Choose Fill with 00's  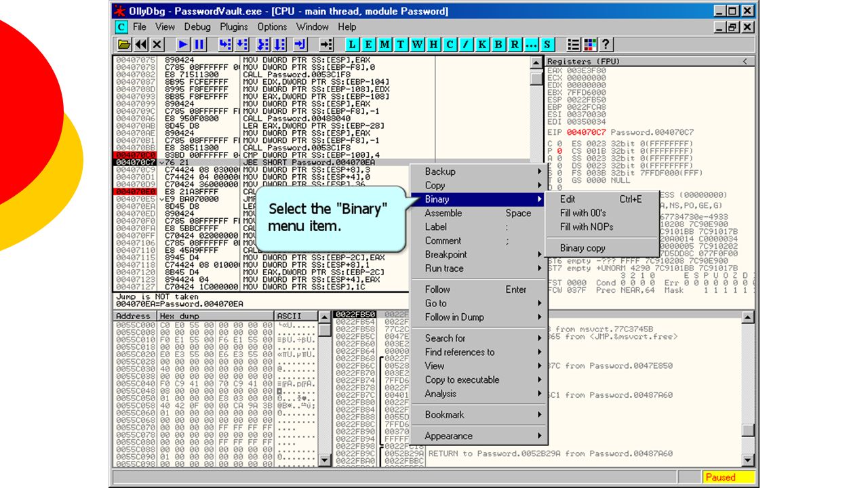[x=601, y=213]
